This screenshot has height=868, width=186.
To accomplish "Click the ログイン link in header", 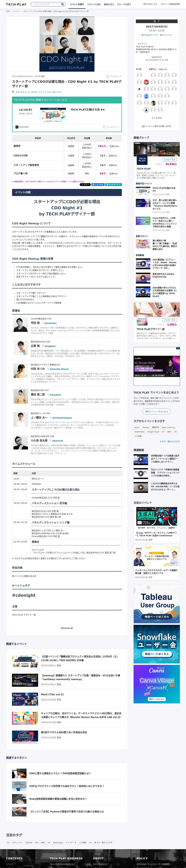I will pyautogui.click(x=164, y=4).
